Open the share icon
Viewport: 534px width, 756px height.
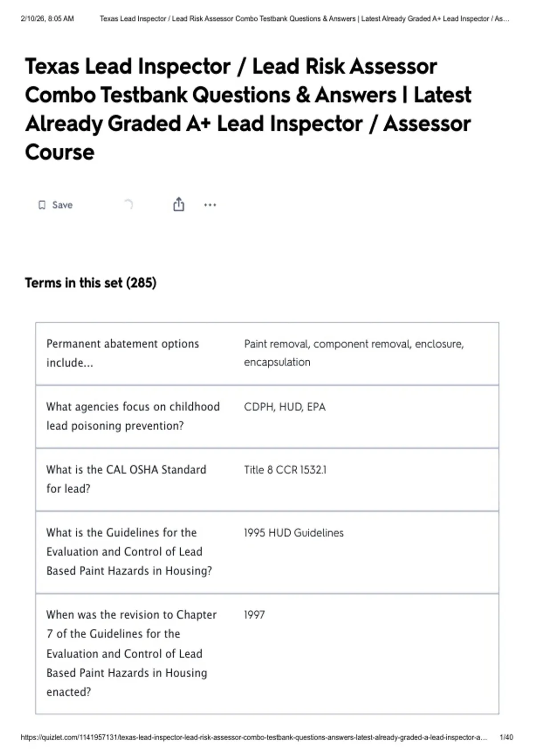coord(178,204)
